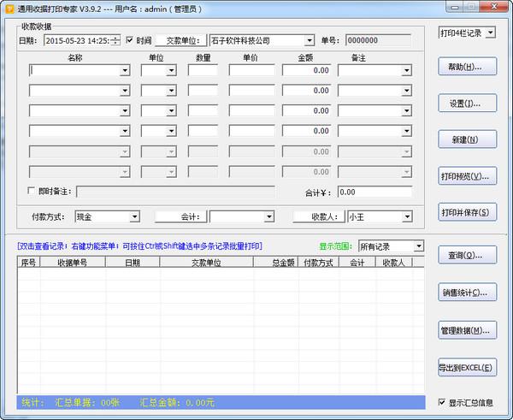Click the 帮助(H) button
Screen dimensions: 513x420
(x=466, y=67)
